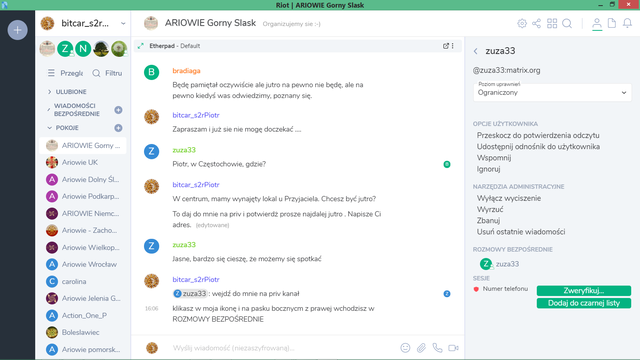
Task: Open the Etherpad widget options menu
Action: pyautogui.click(x=453, y=46)
